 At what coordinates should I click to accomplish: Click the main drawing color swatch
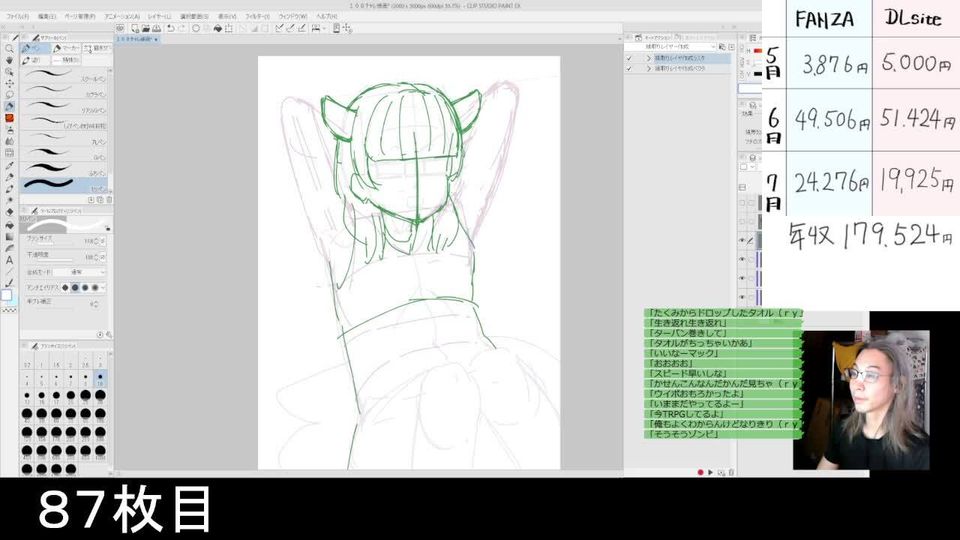7,295
